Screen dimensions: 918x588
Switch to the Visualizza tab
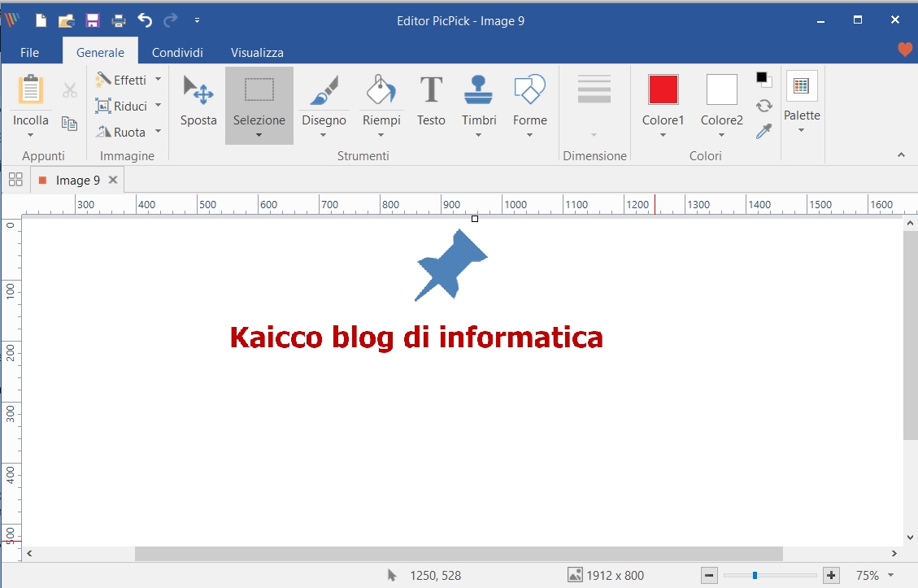click(257, 53)
